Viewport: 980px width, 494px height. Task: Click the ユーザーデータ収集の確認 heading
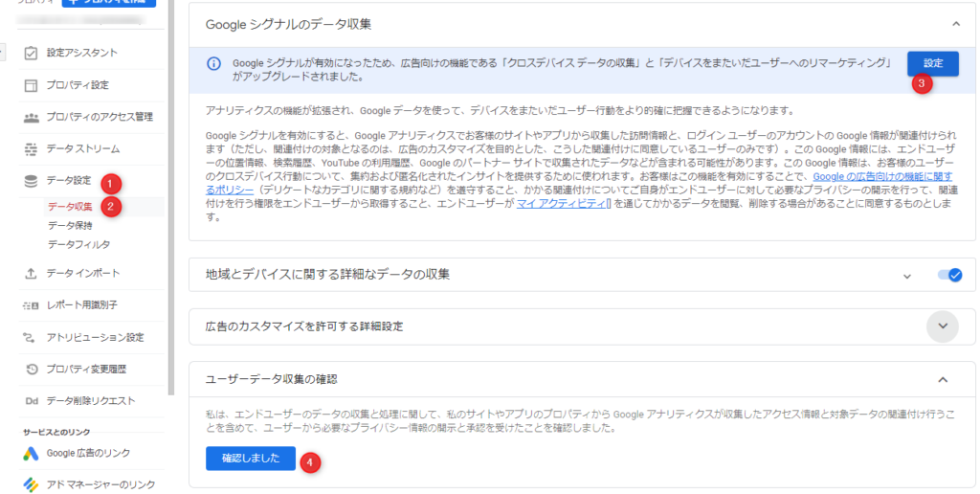(271, 379)
